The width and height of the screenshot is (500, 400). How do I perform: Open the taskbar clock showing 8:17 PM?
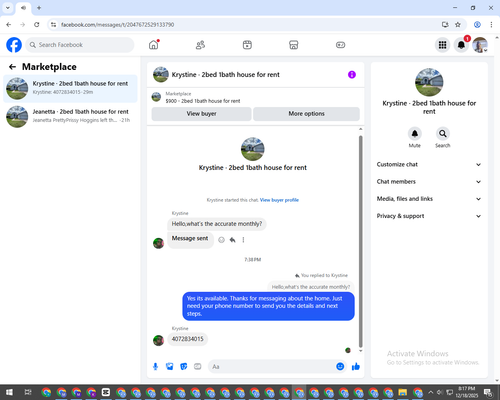[x=466, y=392]
